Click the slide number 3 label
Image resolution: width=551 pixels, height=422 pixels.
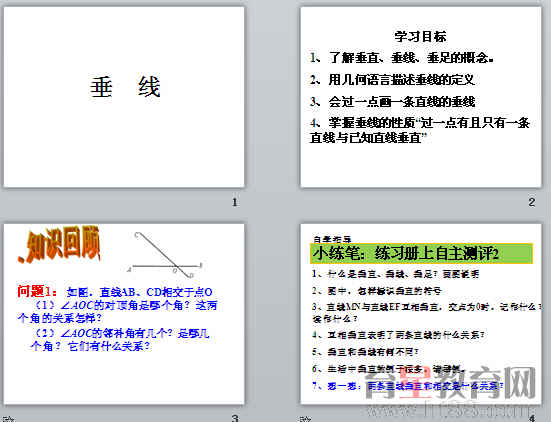tap(235, 418)
